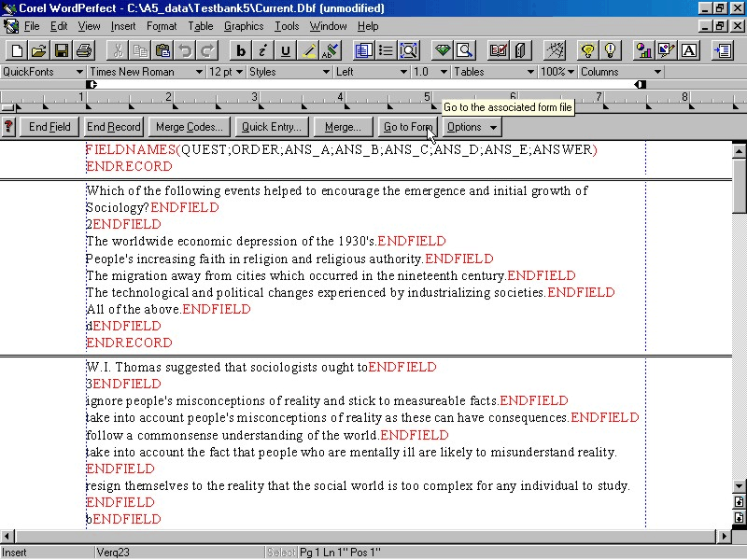Viewport: 747px width, 560px height.
Task: Toggle Italic formatting button
Action: [x=263, y=50]
